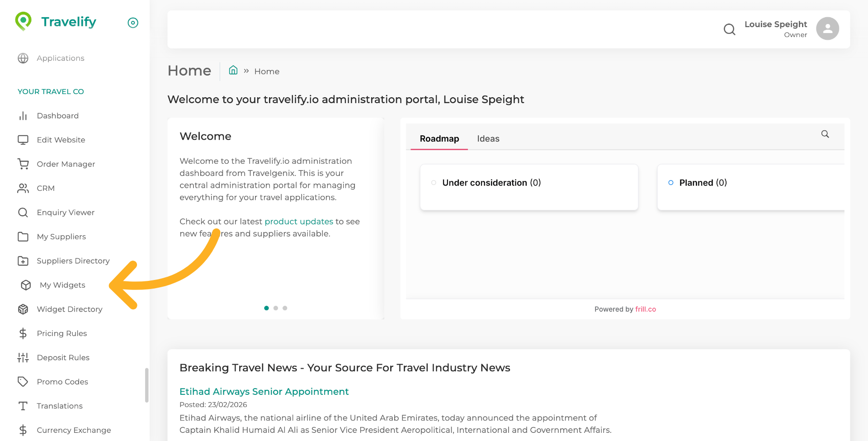Image resolution: width=868 pixels, height=441 pixels.
Task: Open the header search magnifier icon
Action: [729, 29]
